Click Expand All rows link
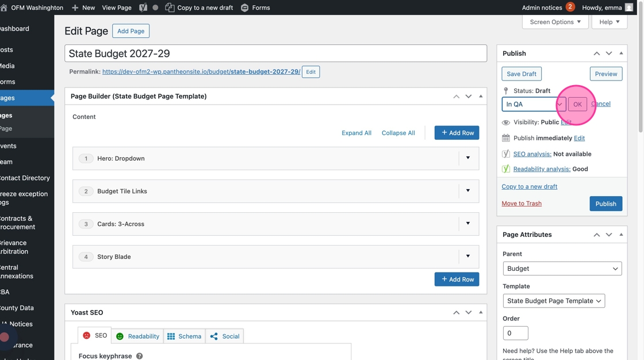644x360 pixels. 356,133
